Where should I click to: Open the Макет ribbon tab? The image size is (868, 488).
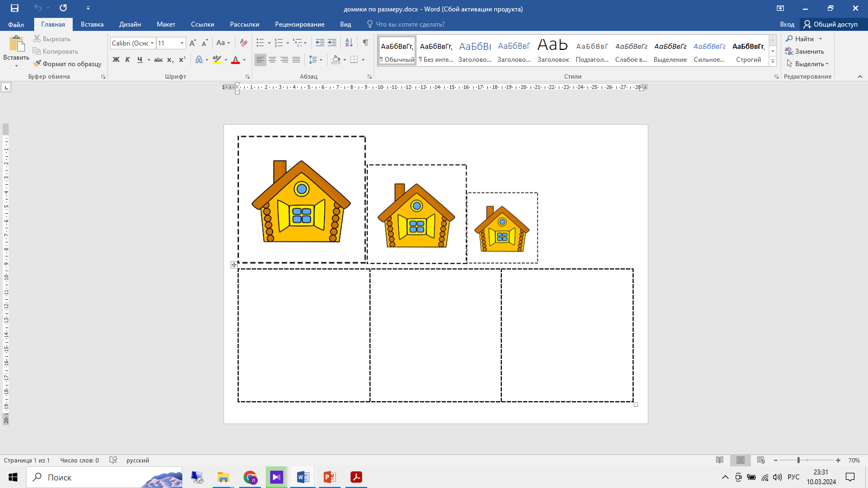click(x=166, y=24)
